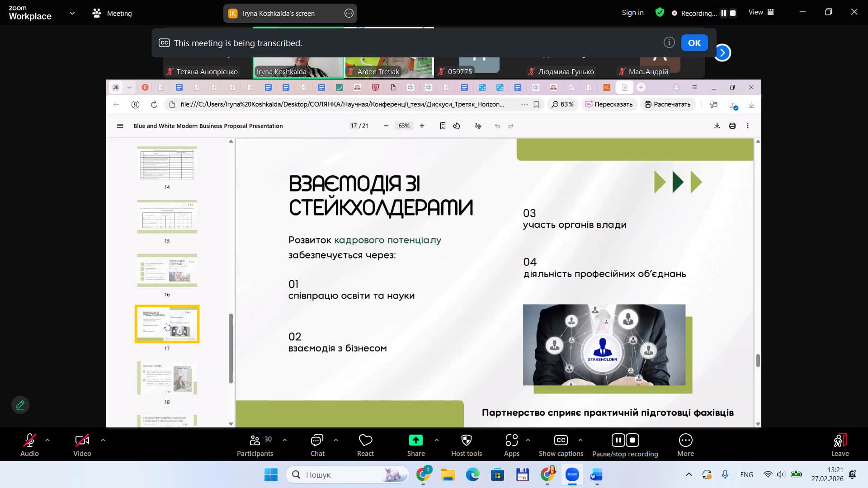The width and height of the screenshot is (868, 488).
Task: Start the Video camera
Action: coord(82,440)
